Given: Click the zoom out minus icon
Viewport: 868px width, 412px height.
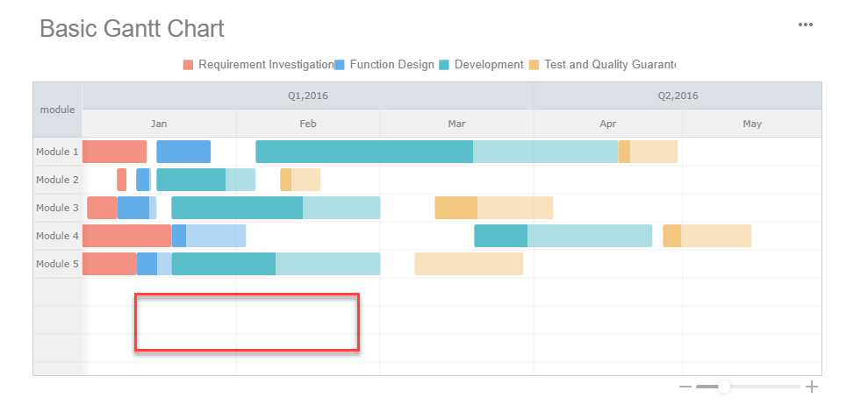Looking at the screenshot, I should (x=685, y=387).
